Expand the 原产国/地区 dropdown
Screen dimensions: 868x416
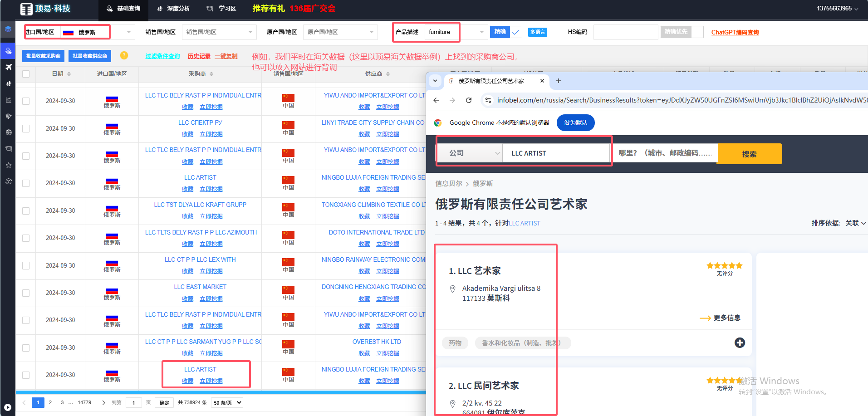(x=372, y=32)
